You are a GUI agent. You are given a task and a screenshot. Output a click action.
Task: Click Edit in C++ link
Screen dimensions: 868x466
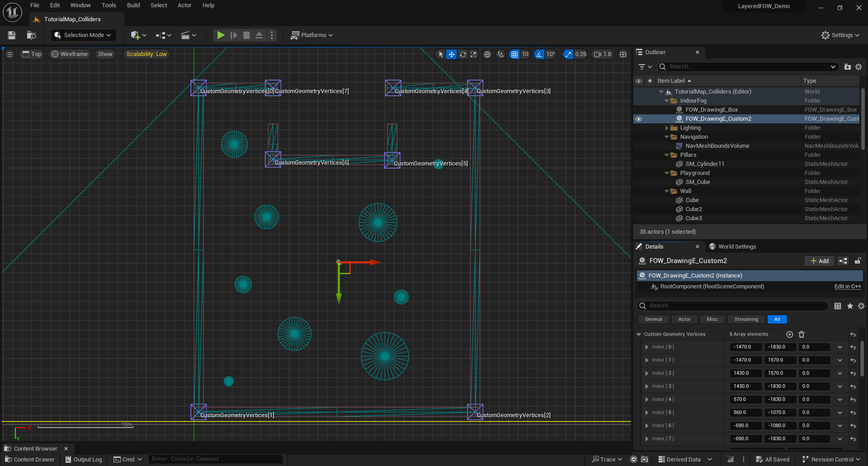pyautogui.click(x=848, y=287)
